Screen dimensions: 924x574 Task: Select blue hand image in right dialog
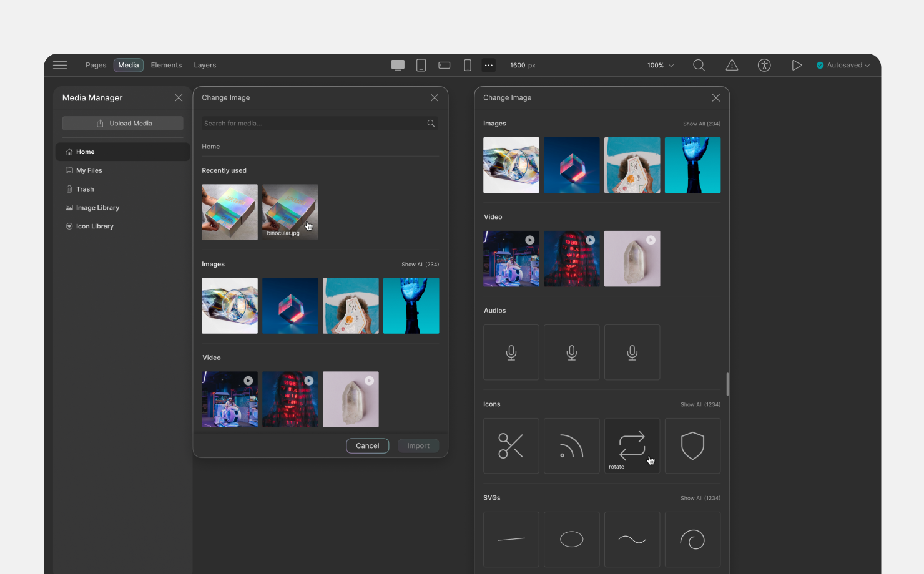pyautogui.click(x=692, y=165)
